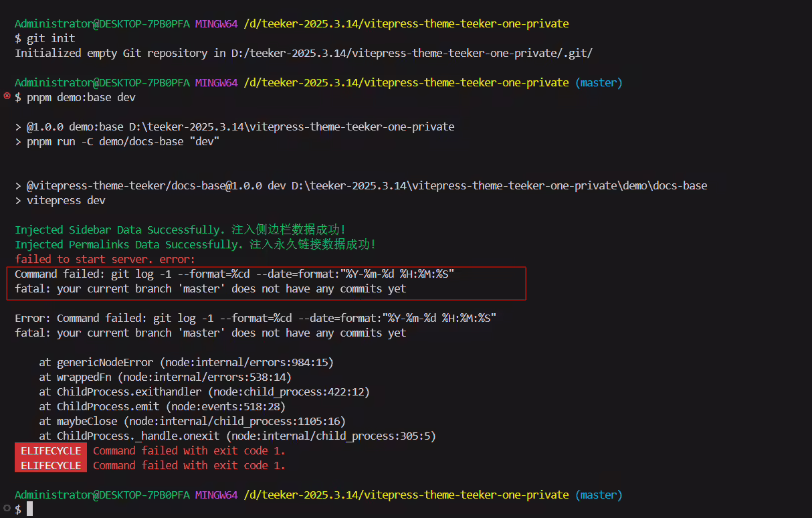The height and width of the screenshot is (518, 812).
Task: Click the red error decoration beside pnpm command
Action: 7,96
